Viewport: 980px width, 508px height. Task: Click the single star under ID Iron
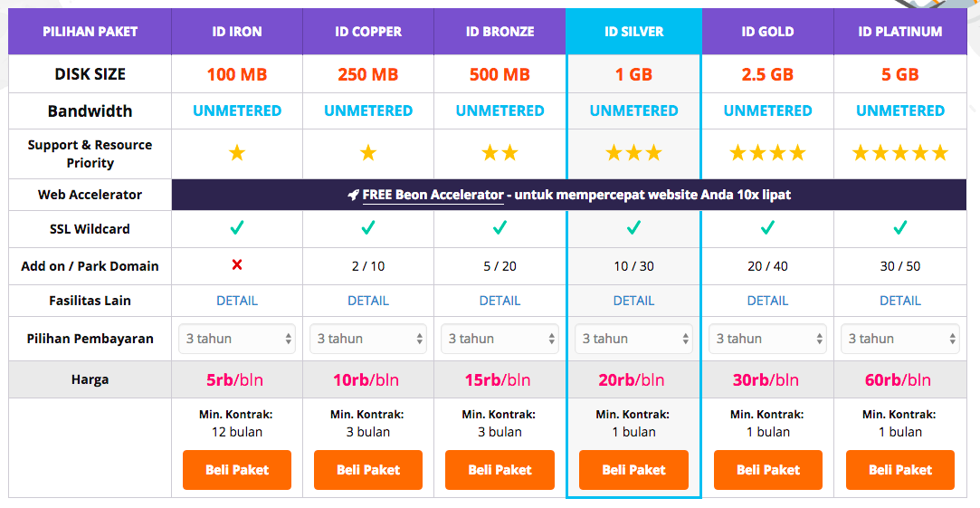point(237,152)
